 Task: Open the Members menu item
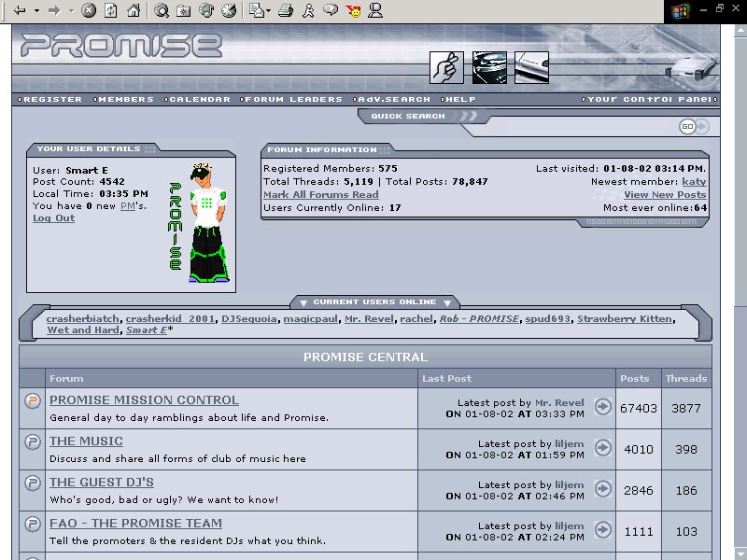[x=125, y=99]
